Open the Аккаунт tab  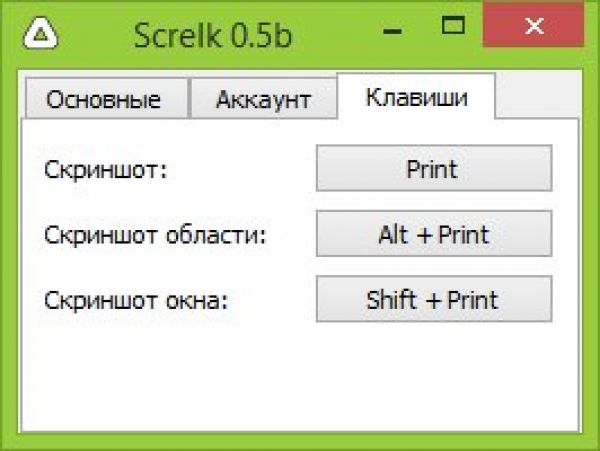coord(262,100)
